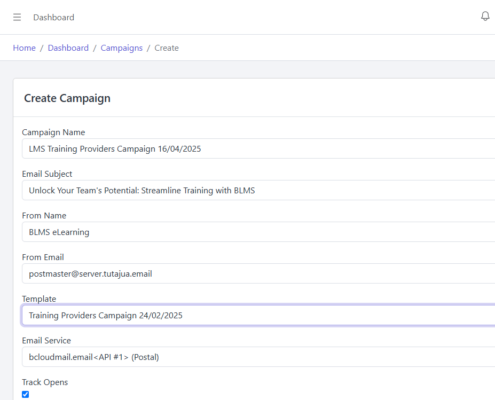Select the From Email input
Image resolution: width=495 pixels, height=400 pixels.
(x=259, y=273)
